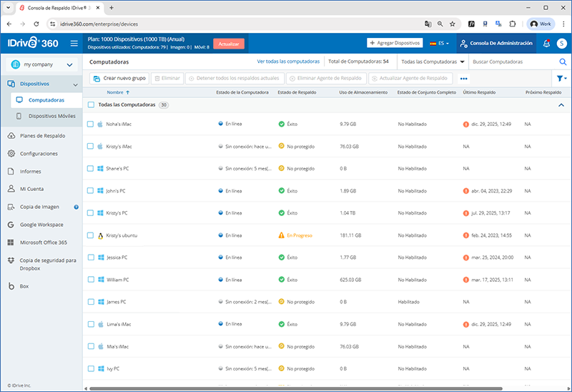Viewport: 572px width, 392px height.
Task: Select the Kristy's ubuntu row checkbox
Action: (91, 235)
